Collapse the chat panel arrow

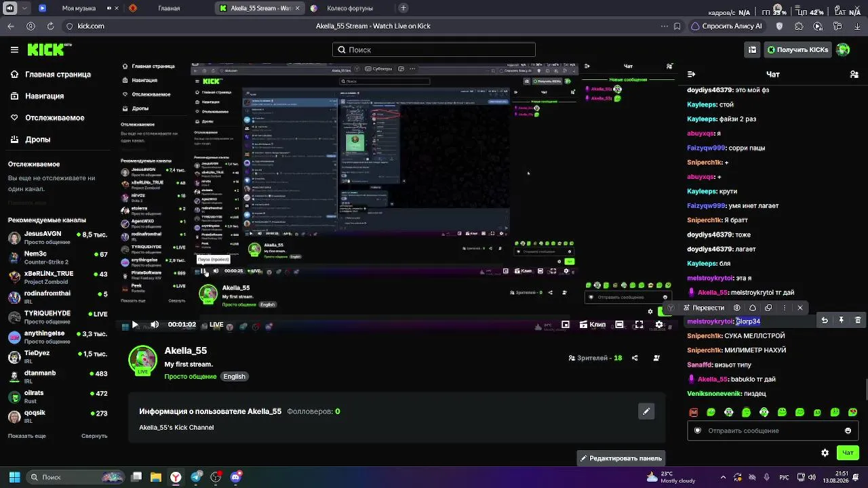(691, 74)
